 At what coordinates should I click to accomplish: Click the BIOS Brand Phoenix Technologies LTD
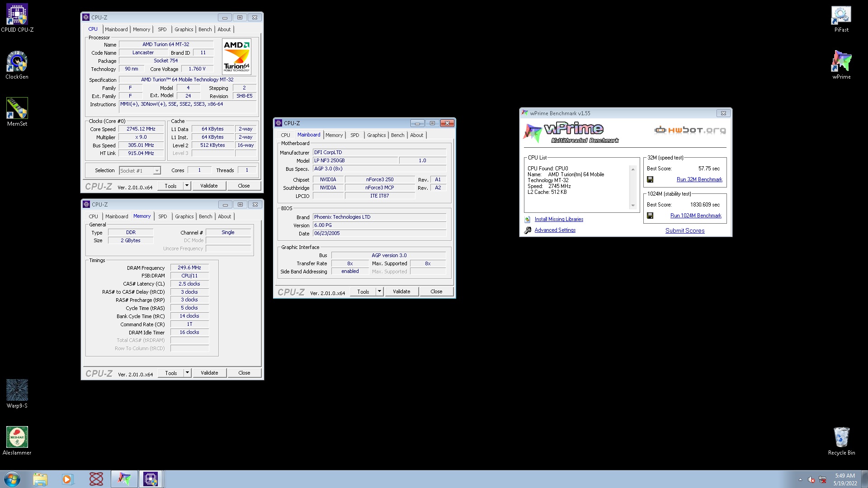[379, 217]
